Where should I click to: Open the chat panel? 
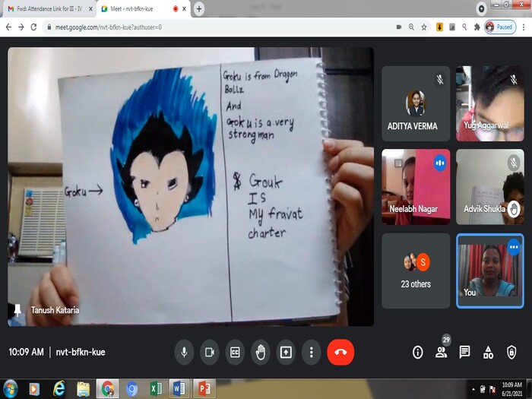coord(464,352)
